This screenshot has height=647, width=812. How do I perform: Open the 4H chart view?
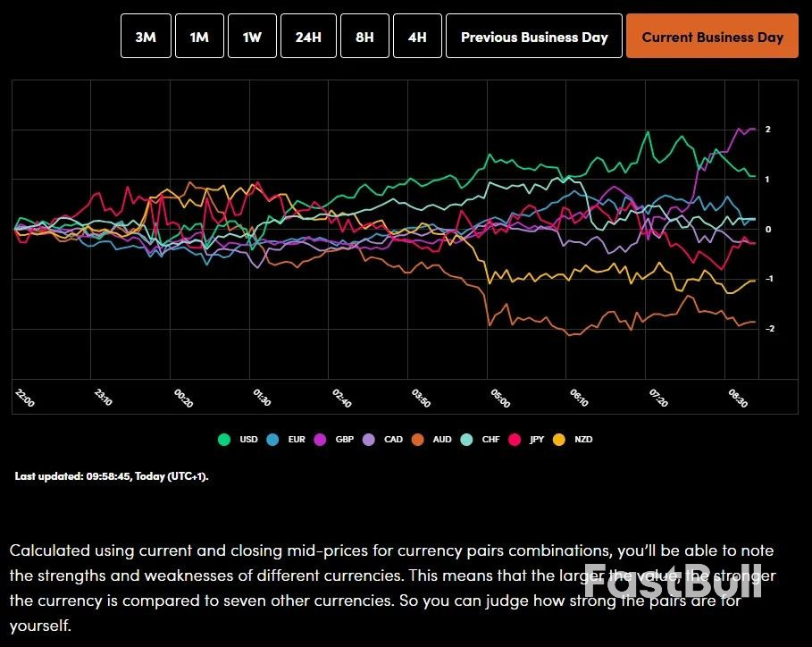point(417,36)
